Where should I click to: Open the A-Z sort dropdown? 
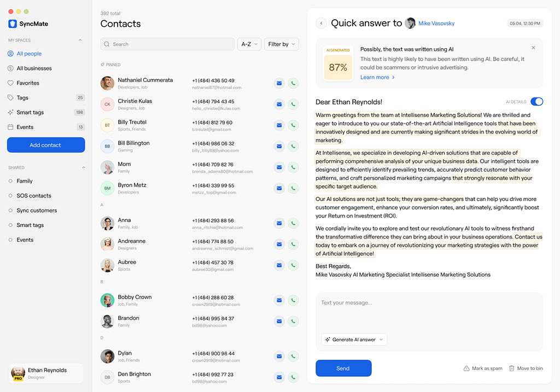[249, 44]
